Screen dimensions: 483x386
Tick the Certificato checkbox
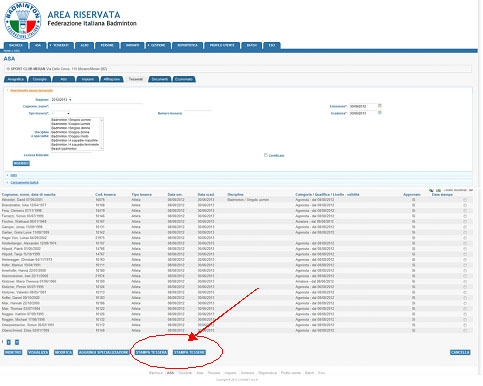[x=266, y=155]
